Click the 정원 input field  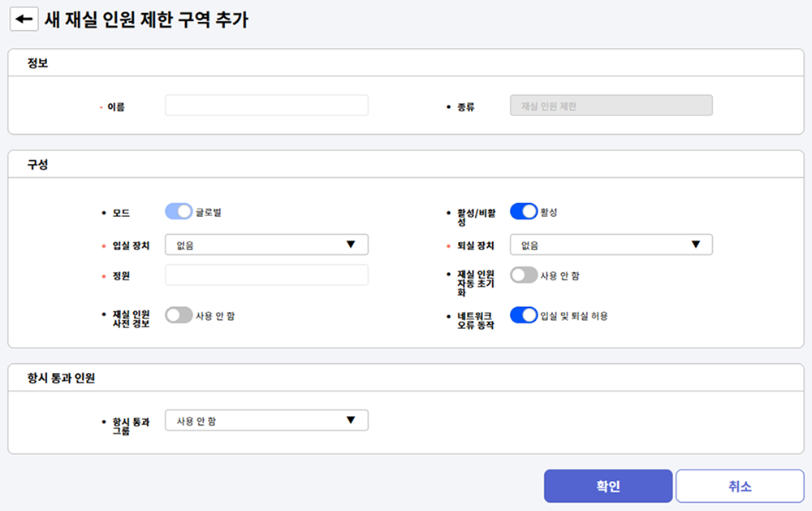266,275
